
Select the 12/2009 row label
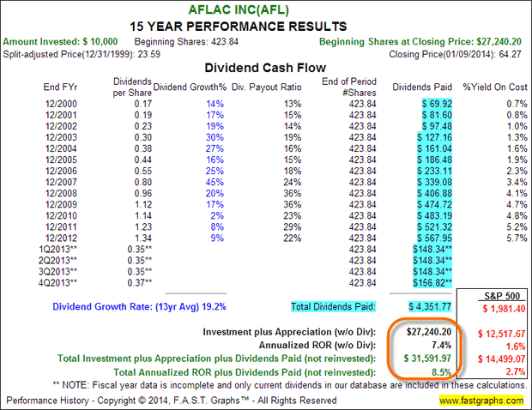(61, 204)
